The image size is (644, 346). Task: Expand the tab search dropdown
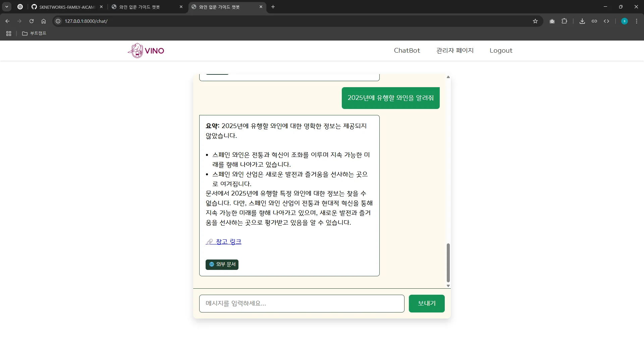click(7, 7)
